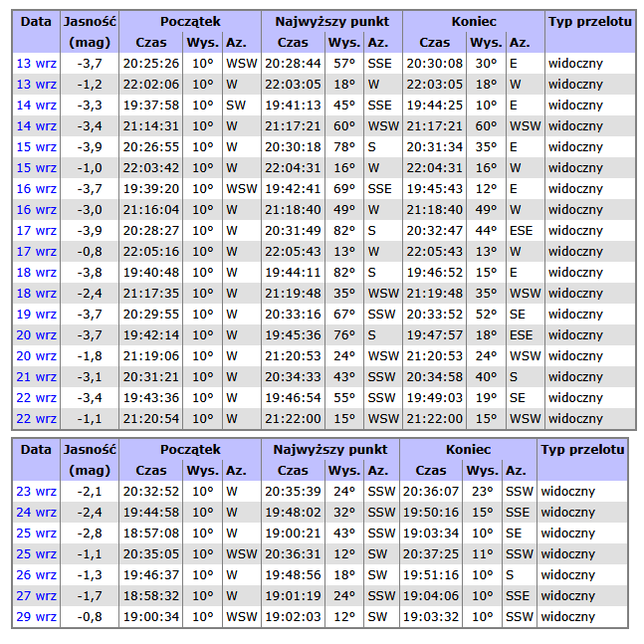
Task: Select the brightness value -3,8
Action: 90,273
